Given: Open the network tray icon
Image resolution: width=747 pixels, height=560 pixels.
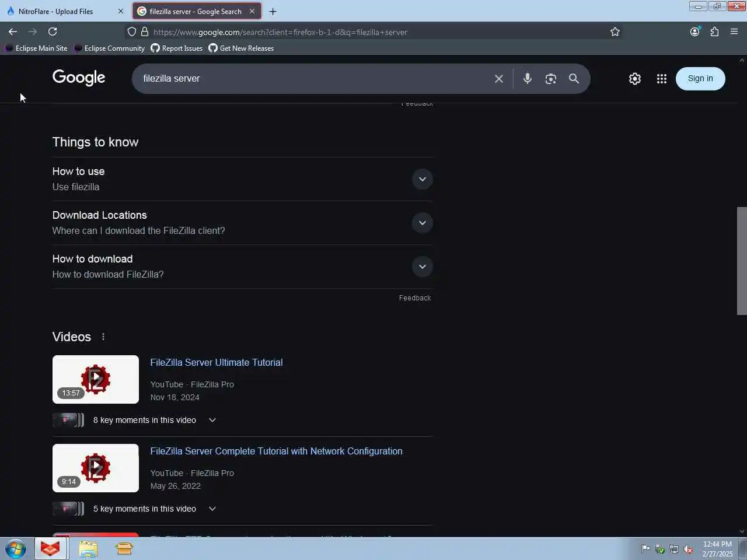Looking at the screenshot, I should coord(674,549).
